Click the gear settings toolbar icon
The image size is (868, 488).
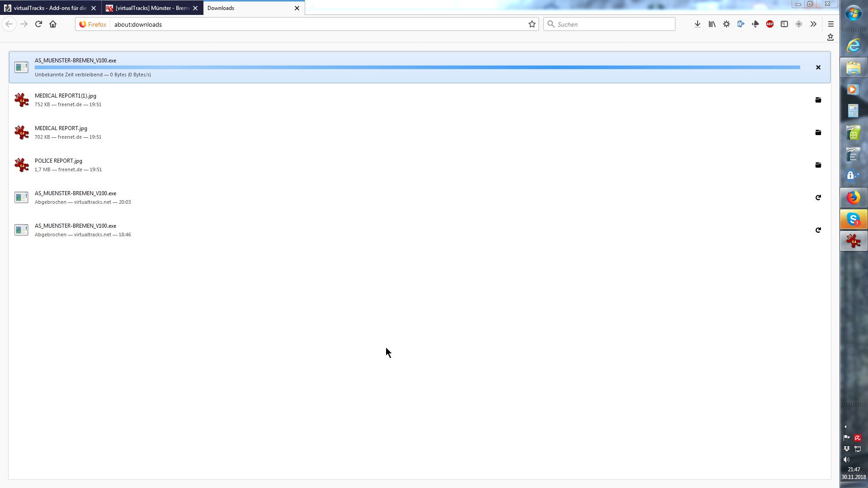[726, 24]
